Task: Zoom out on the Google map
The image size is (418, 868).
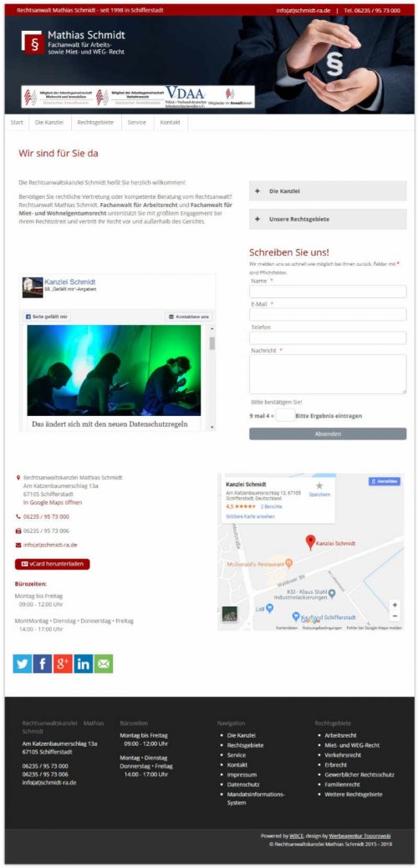Action: point(395,616)
